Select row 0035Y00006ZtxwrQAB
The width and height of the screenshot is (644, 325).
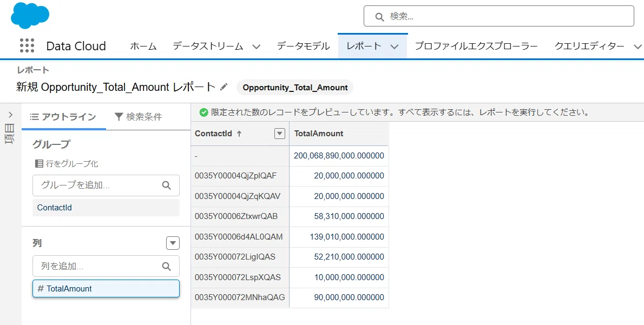236,216
